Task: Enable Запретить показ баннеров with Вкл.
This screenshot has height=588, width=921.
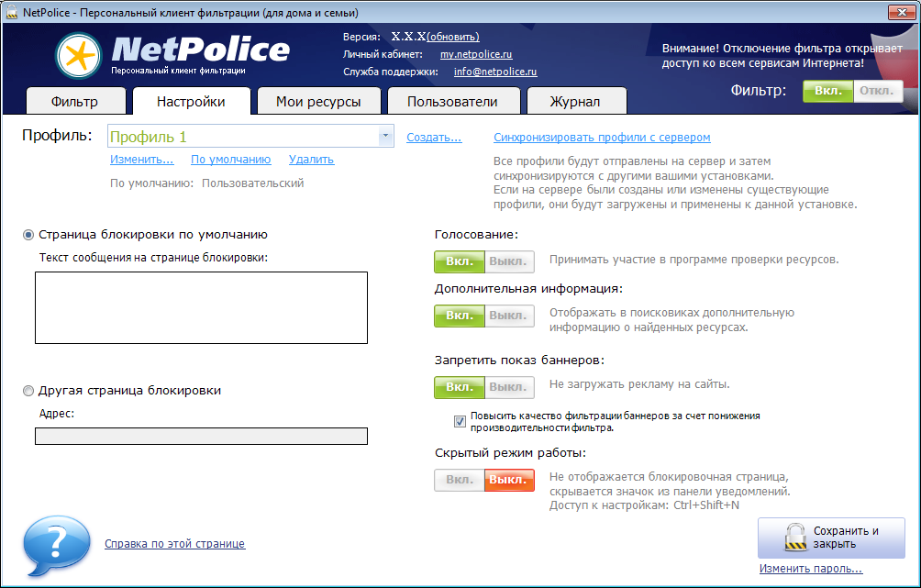Action: pyautogui.click(x=460, y=387)
